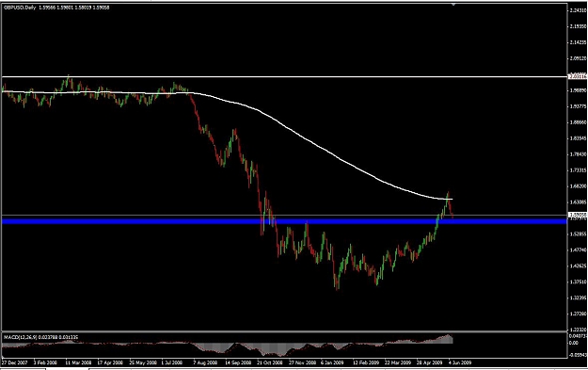This screenshot has height=370, width=588.
Task: Click the 17 Apr 2008 date label
Action: [110, 362]
